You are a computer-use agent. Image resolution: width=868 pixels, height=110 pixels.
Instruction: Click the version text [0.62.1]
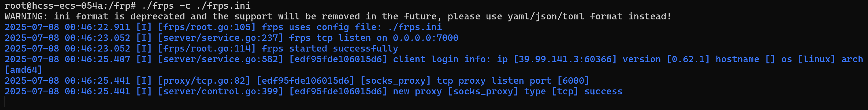tap(688, 59)
